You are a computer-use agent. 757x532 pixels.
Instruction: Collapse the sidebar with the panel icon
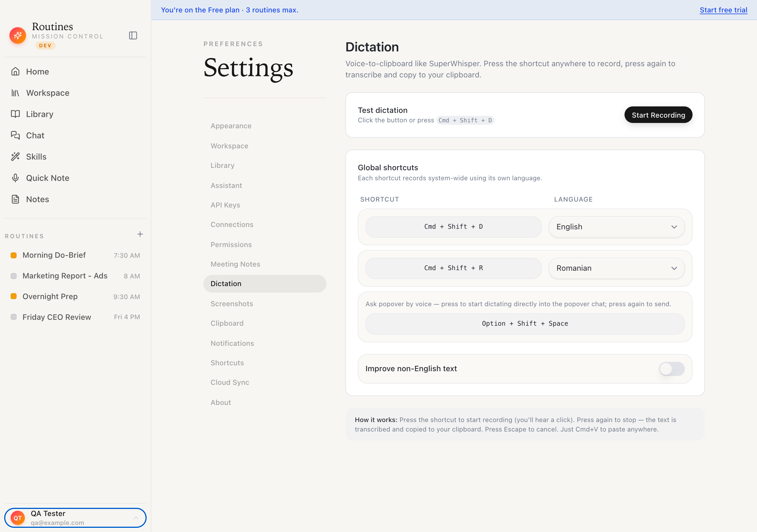pyautogui.click(x=133, y=35)
